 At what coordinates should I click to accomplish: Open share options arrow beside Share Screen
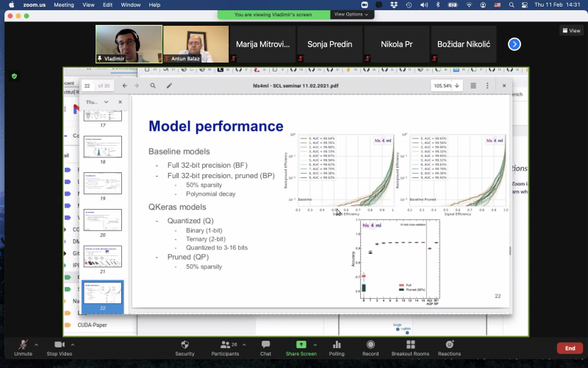[x=315, y=344]
